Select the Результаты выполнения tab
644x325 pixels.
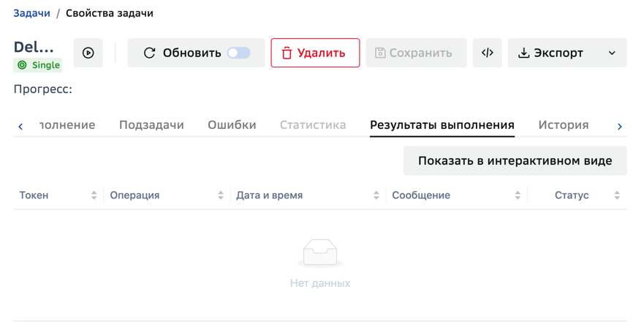click(442, 124)
